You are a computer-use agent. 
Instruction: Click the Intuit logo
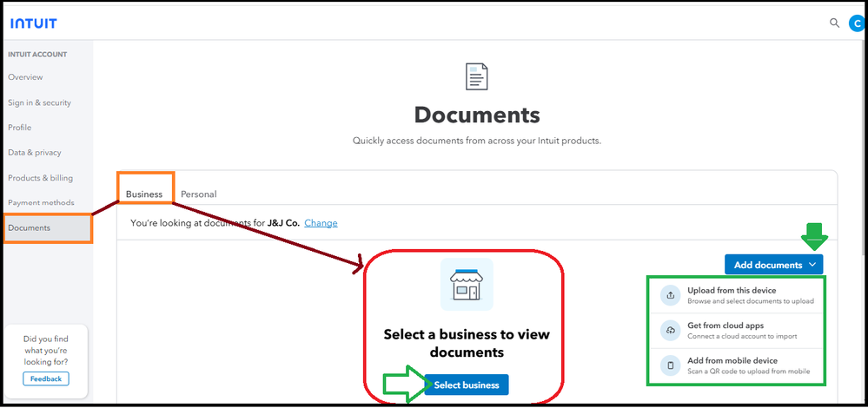coord(33,23)
